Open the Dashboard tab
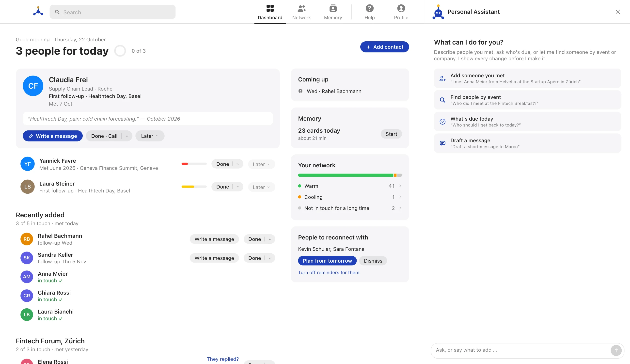 point(270,12)
